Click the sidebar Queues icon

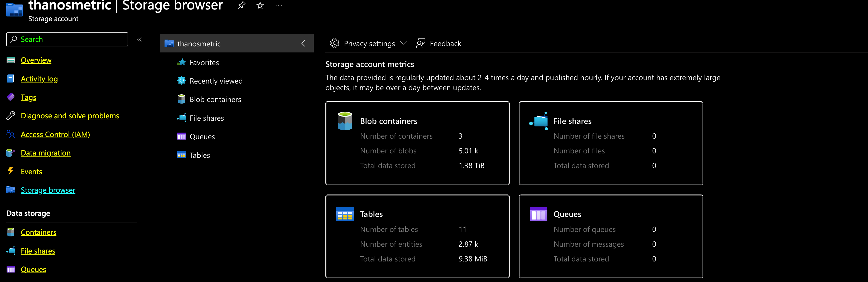click(x=11, y=269)
